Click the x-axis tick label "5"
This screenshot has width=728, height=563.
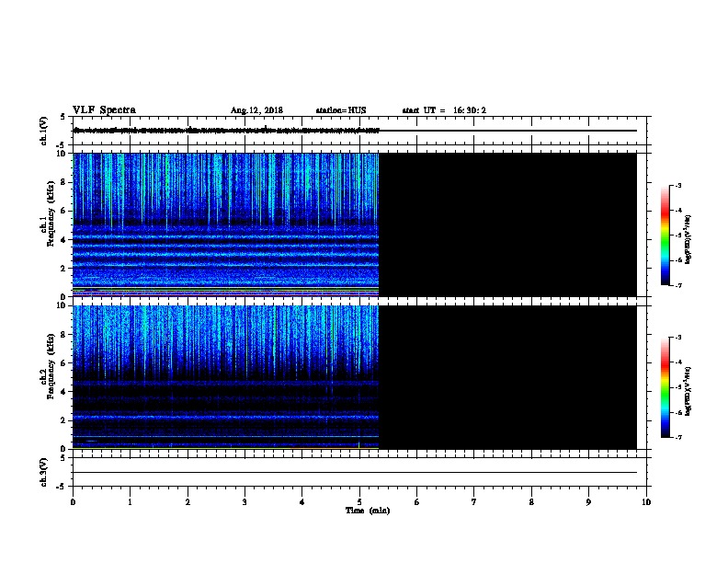(x=359, y=502)
